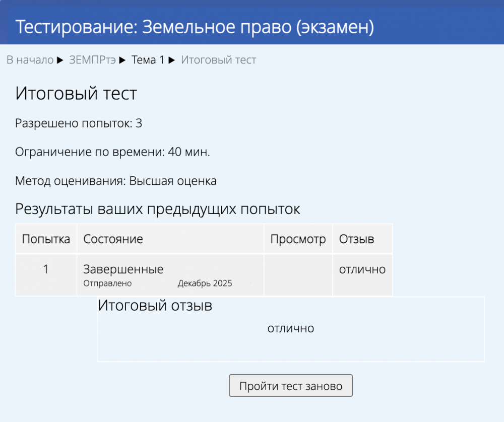Click the 'Тестирование: Земельное право (экзамен)' page title

click(x=195, y=27)
